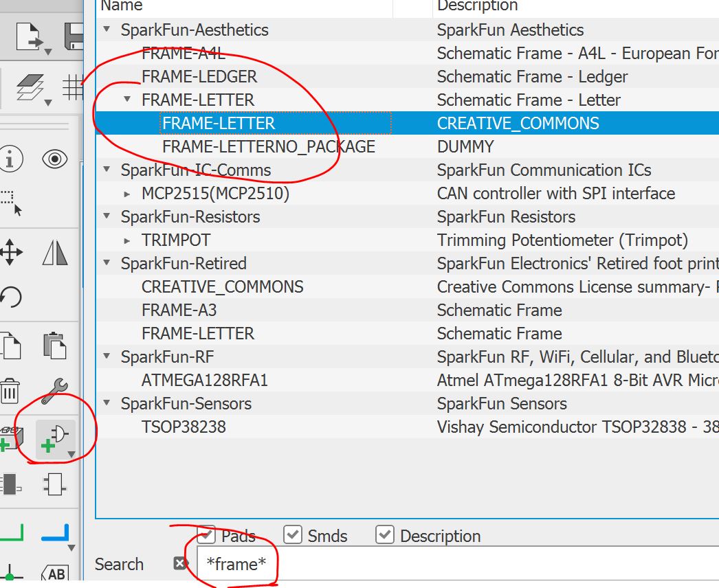Choose the Mirror tool
719x588 pixels.
54,252
